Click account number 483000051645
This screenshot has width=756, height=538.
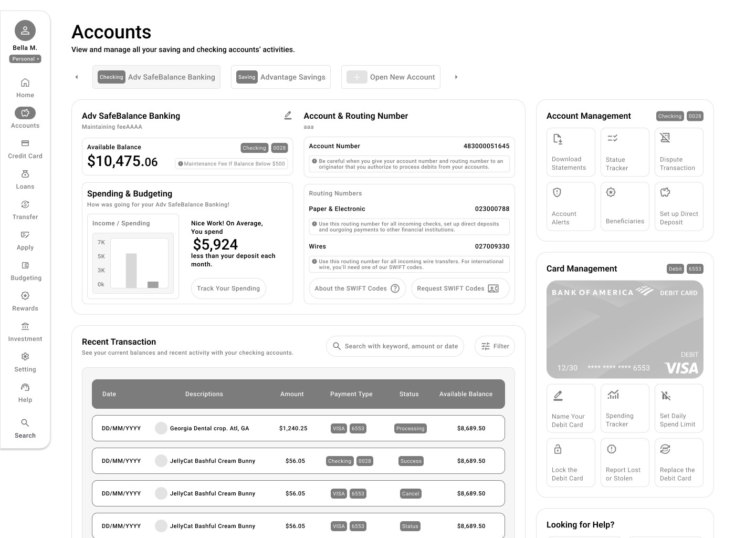coord(486,146)
